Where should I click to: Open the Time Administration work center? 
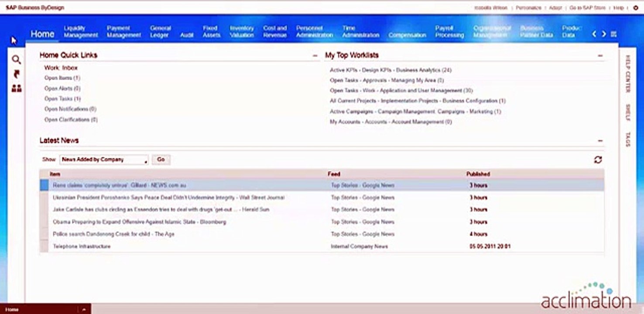[x=360, y=31]
